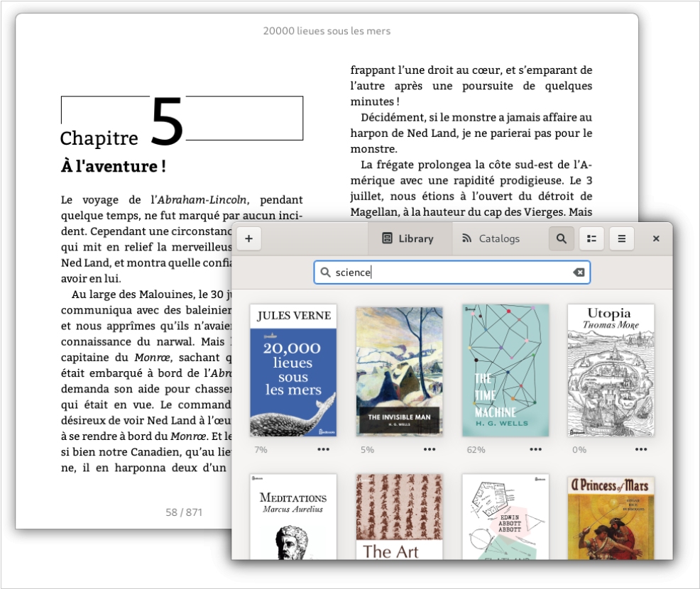The height and width of the screenshot is (589, 700).
Task: Expand options menu for The Invisible Man
Action: click(x=430, y=449)
